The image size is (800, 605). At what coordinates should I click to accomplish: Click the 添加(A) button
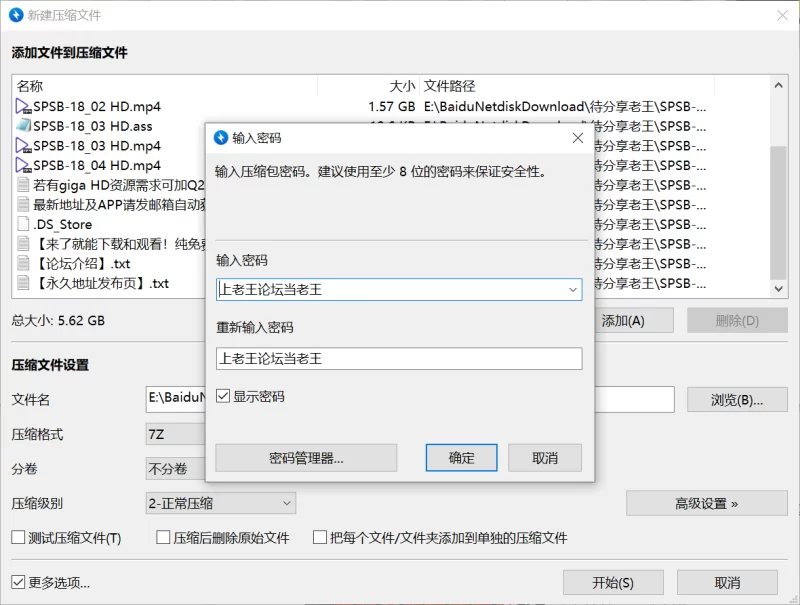click(634, 320)
